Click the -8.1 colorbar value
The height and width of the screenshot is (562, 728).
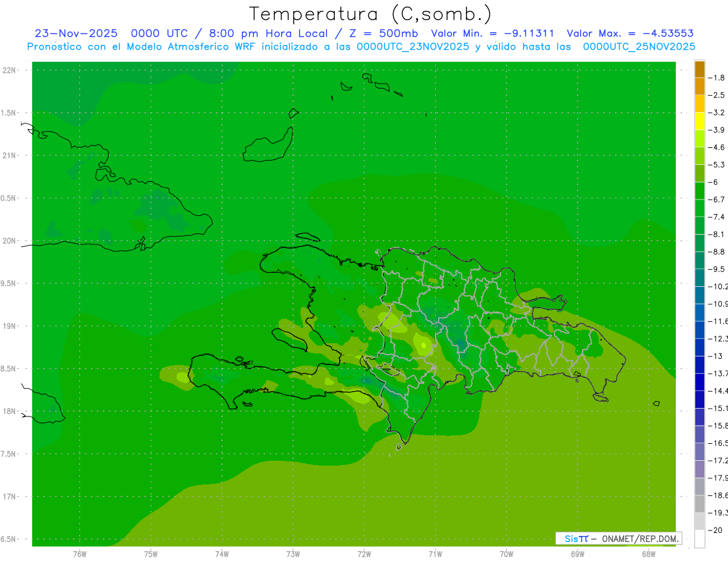coord(718,234)
